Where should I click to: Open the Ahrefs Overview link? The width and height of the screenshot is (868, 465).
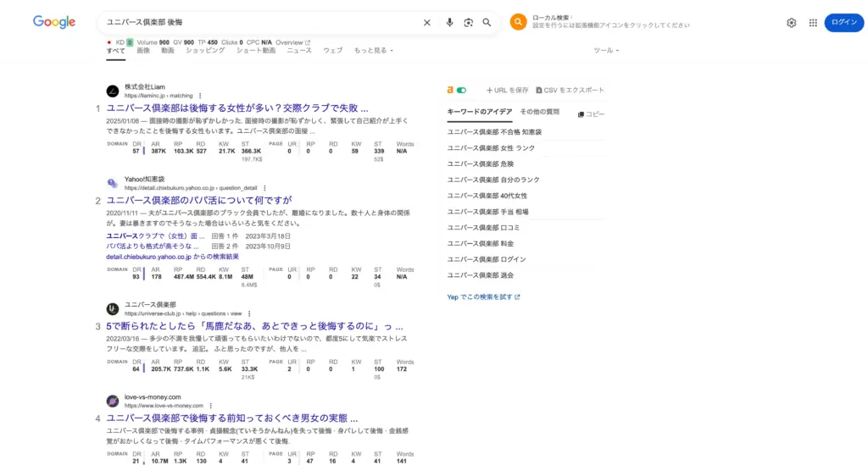[292, 42]
